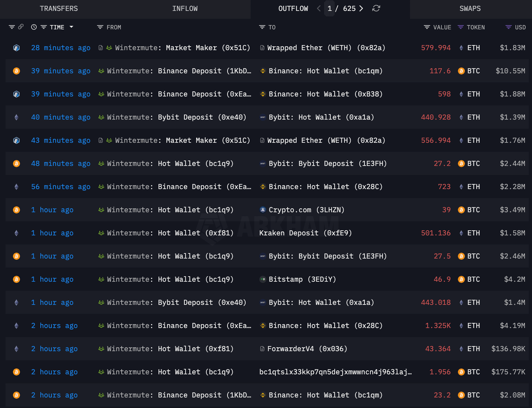Toggle the TOKEN column filter
Screen dimensions: 532x408
tap(462, 27)
